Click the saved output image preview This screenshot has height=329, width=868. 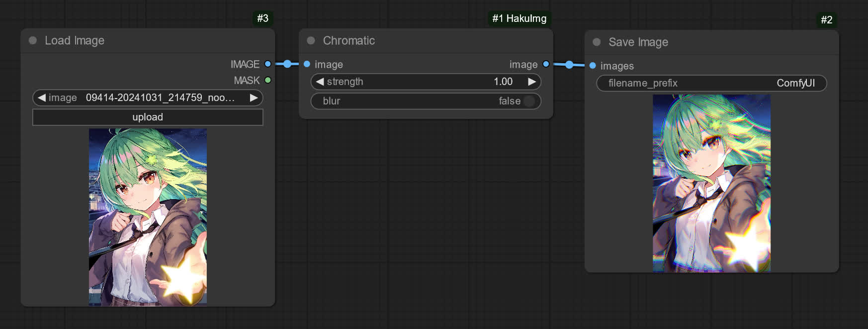click(x=711, y=183)
